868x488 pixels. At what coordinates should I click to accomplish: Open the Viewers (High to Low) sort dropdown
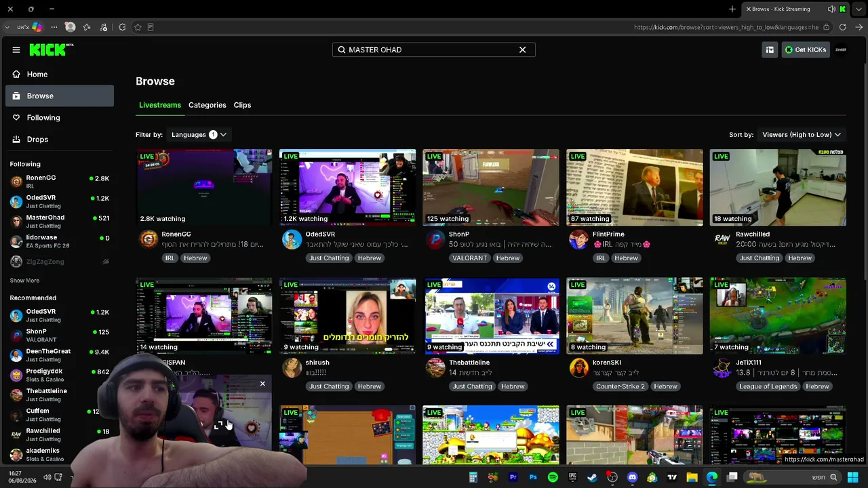(802, 134)
